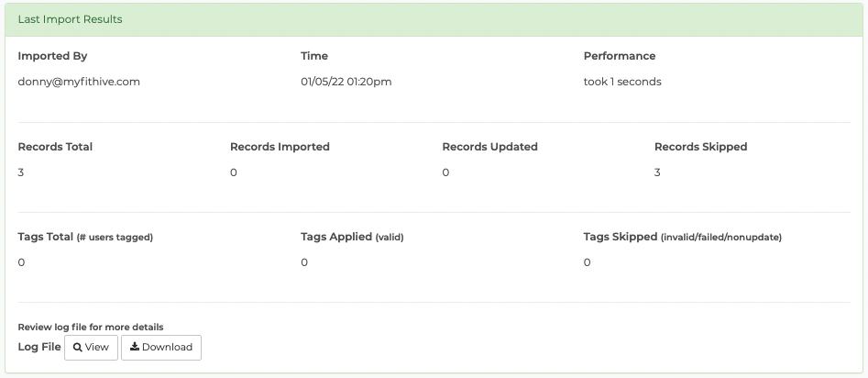Image resolution: width=868 pixels, height=378 pixels.
Task: Click the import time 01/05/22 01:20pm
Action: (346, 82)
